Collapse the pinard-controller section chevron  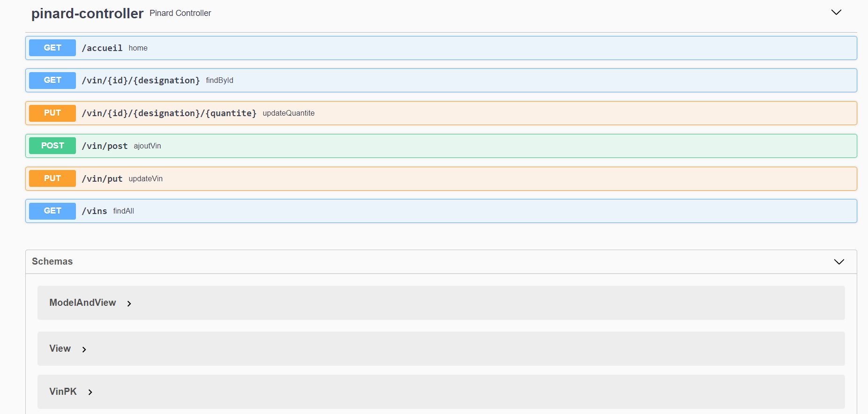(x=836, y=13)
